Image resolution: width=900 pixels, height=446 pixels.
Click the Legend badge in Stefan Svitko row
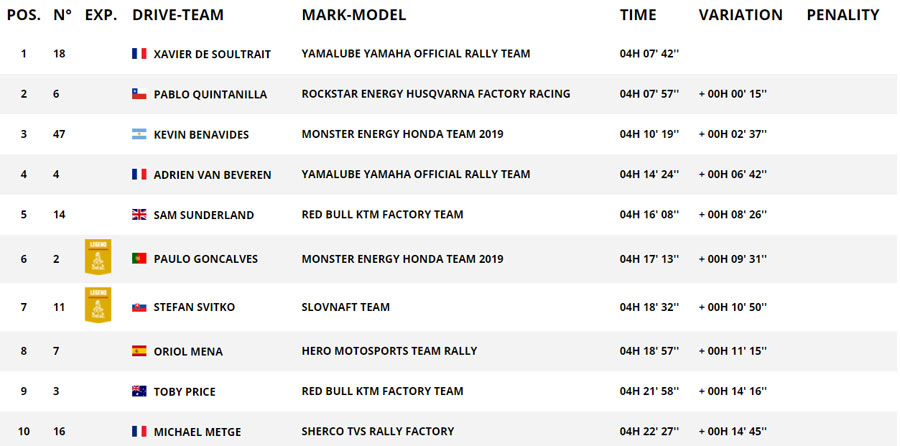coord(98,305)
